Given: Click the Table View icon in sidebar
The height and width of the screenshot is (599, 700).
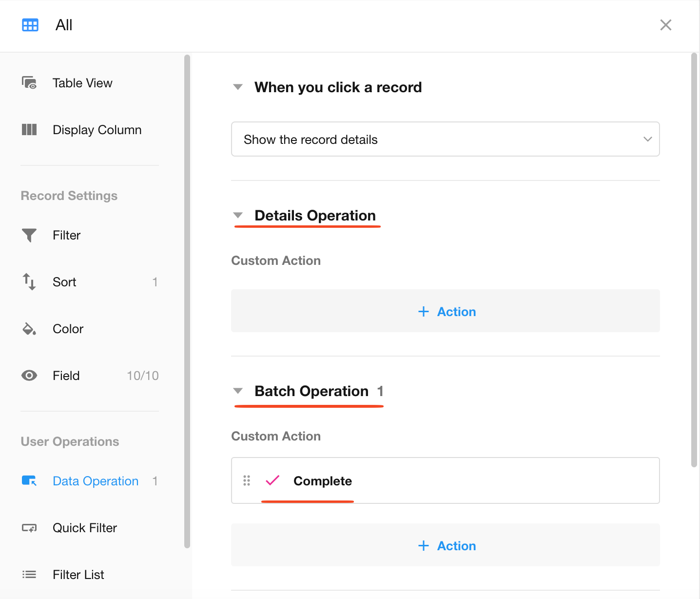Looking at the screenshot, I should pyautogui.click(x=29, y=83).
